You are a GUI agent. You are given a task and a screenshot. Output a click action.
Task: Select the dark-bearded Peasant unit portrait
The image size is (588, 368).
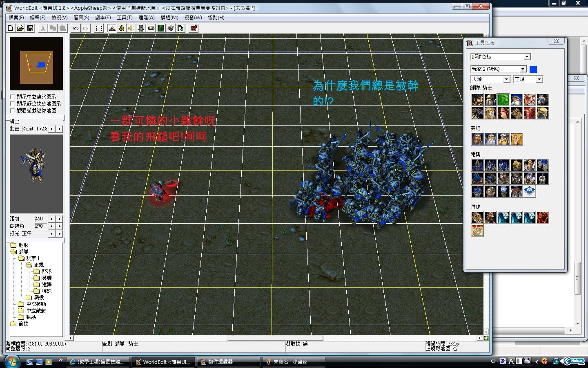pos(477,100)
